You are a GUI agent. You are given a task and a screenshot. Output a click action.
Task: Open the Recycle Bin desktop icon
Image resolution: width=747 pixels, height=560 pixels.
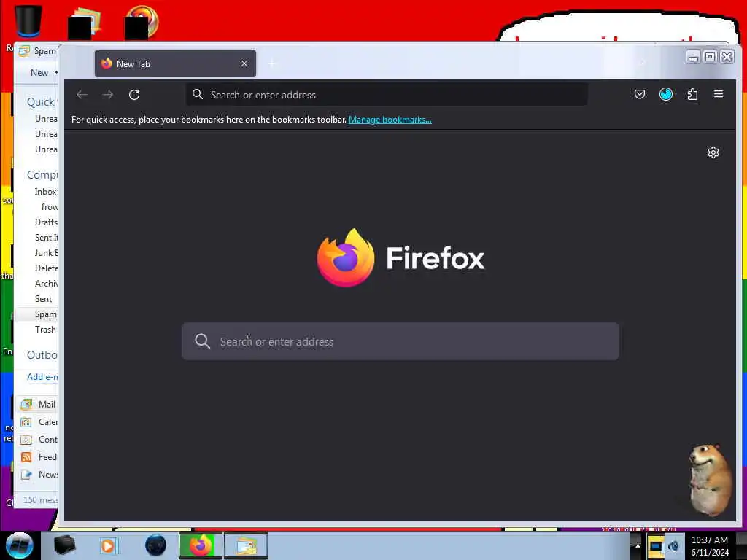coord(28,21)
